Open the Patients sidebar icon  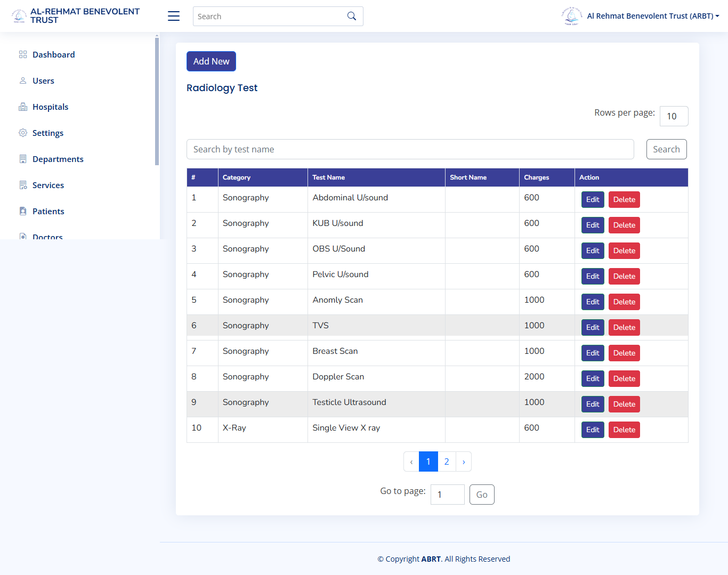22,211
